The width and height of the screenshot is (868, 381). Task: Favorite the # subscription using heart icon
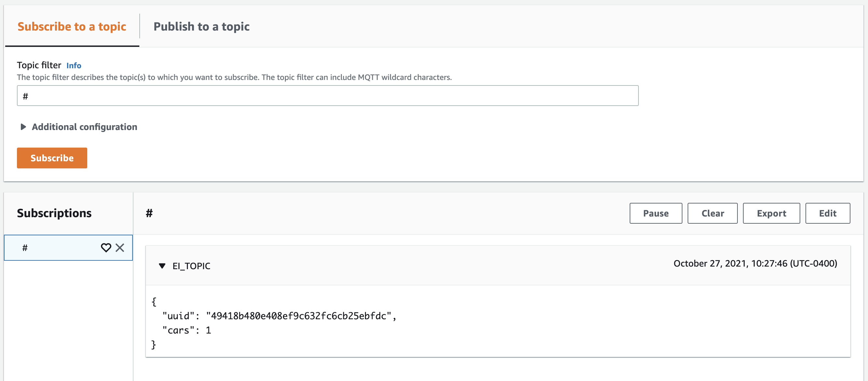pos(106,248)
